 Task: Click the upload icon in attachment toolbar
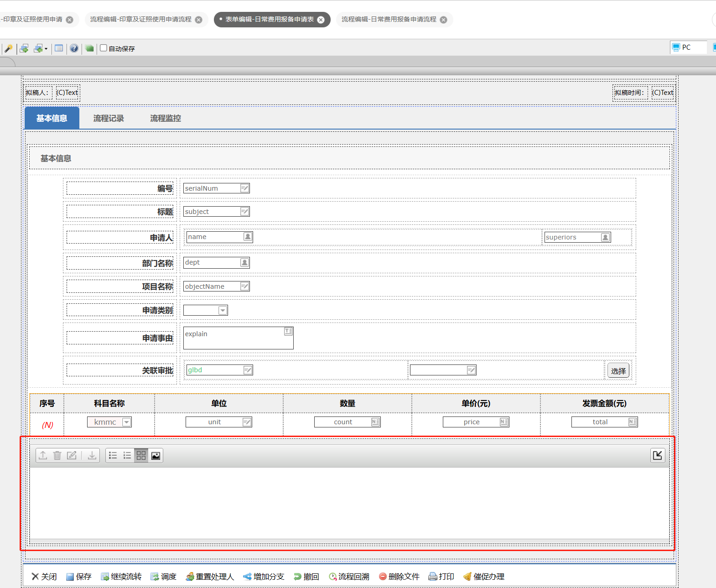point(43,455)
